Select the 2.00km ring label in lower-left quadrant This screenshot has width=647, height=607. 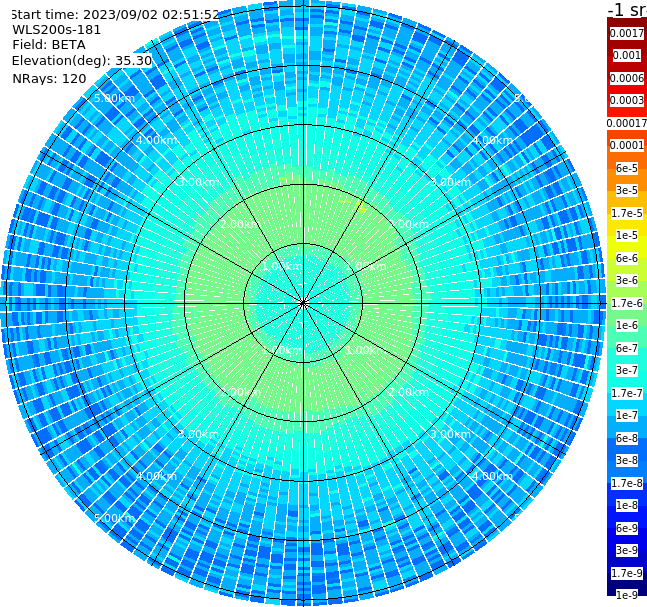click(x=241, y=392)
